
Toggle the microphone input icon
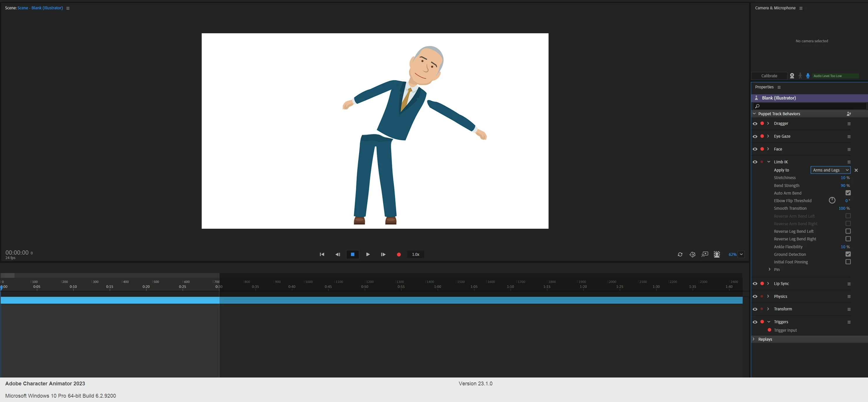(x=808, y=76)
